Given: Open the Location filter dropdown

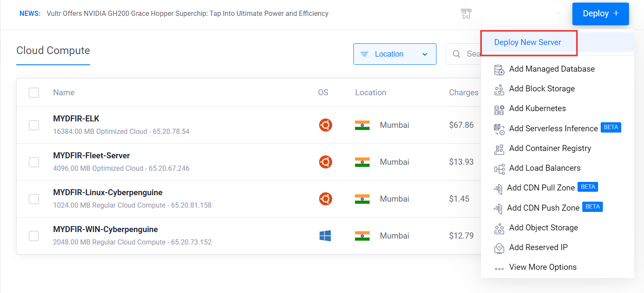Looking at the screenshot, I should point(395,54).
